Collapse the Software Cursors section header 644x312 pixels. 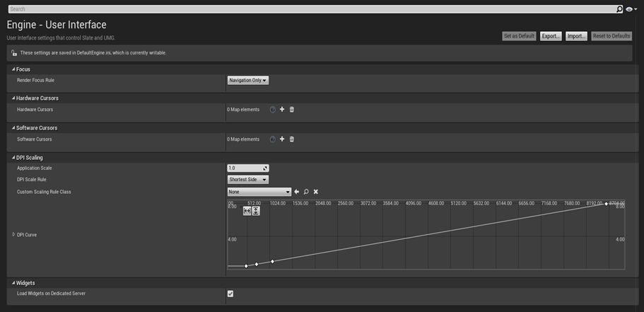tap(13, 128)
